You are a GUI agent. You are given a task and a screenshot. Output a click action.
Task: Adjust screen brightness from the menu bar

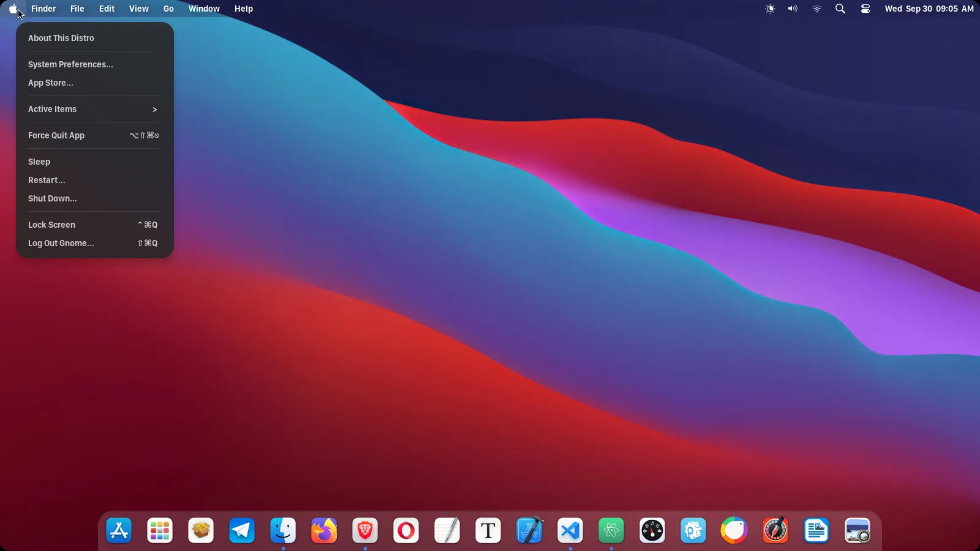(x=769, y=9)
